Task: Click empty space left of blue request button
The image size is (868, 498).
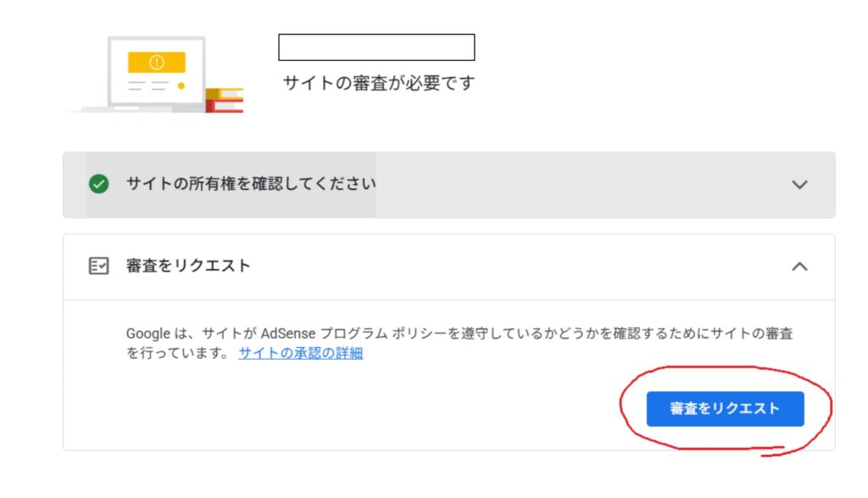Action: pyautogui.click(x=424, y=409)
